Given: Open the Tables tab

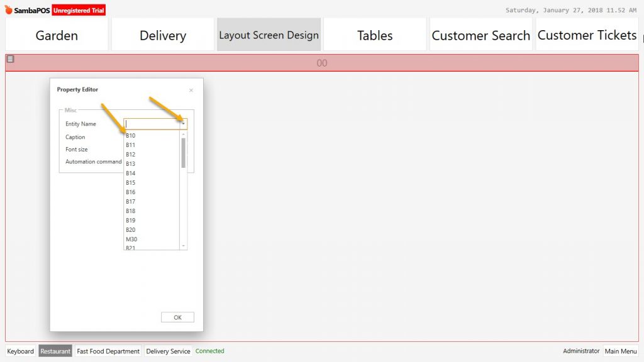Looking at the screenshot, I should pyautogui.click(x=375, y=35).
